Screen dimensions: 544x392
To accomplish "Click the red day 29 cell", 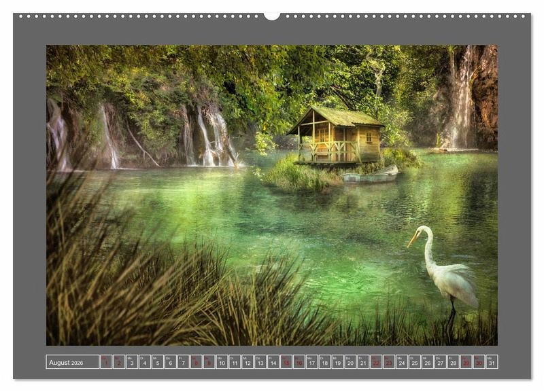I will point(466,361).
